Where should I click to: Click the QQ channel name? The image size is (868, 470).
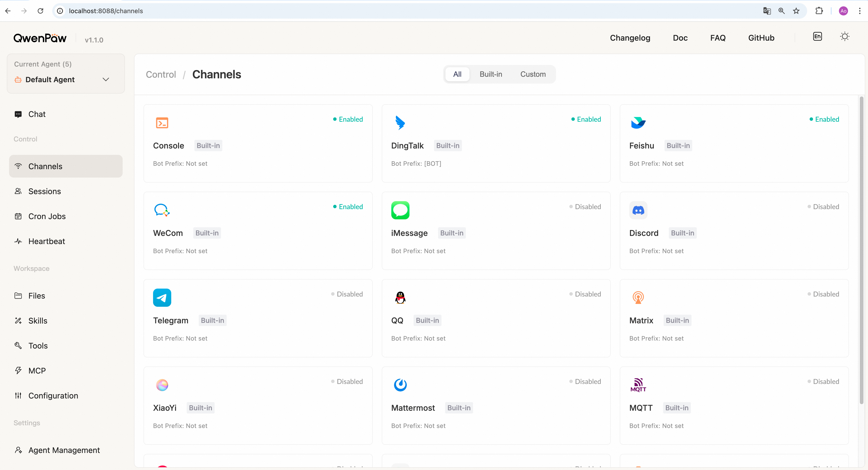point(397,320)
